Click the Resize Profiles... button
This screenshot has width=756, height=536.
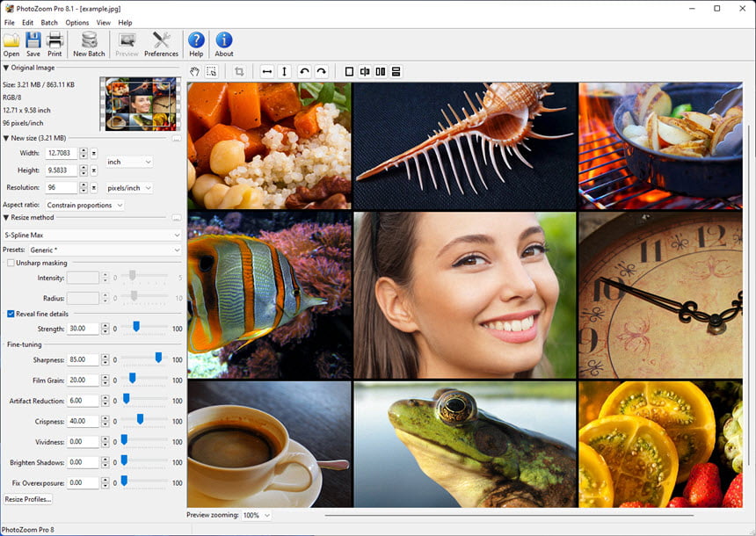click(27, 499)
